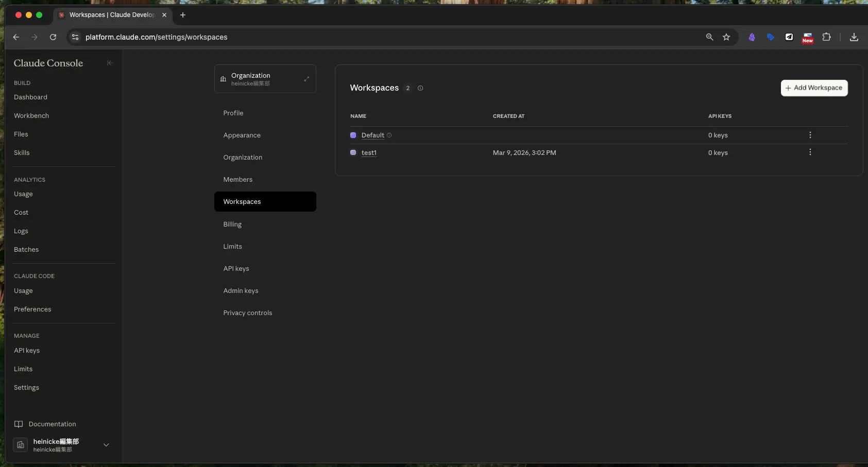
Task: Open the browser extensions puzzle icon
Action: tap(826, 37)
